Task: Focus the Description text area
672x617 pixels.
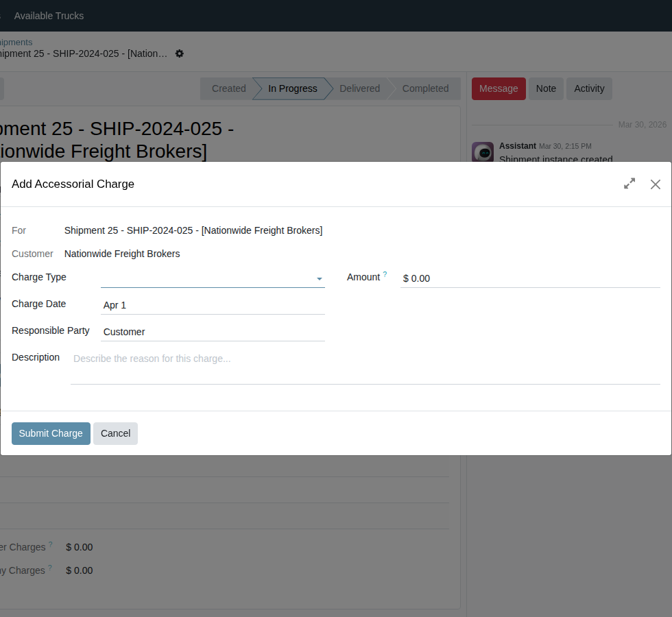Action: coord(365,367)
